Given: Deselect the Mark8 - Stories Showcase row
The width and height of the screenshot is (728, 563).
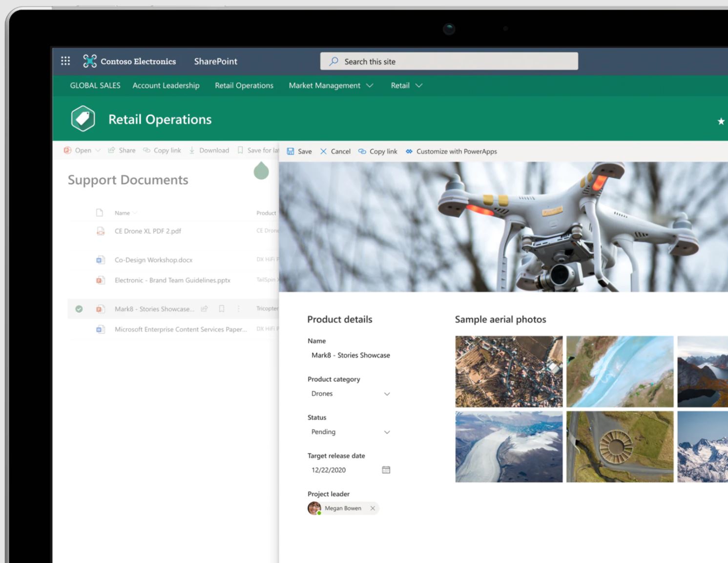Looking at the screenshot, I should click(x=79, y=308).
